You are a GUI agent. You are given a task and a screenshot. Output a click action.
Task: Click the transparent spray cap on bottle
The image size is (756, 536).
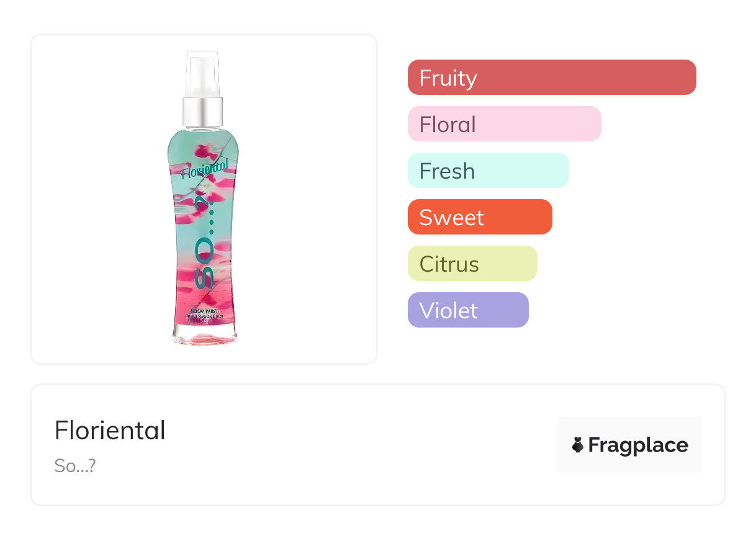click(202, 73)
